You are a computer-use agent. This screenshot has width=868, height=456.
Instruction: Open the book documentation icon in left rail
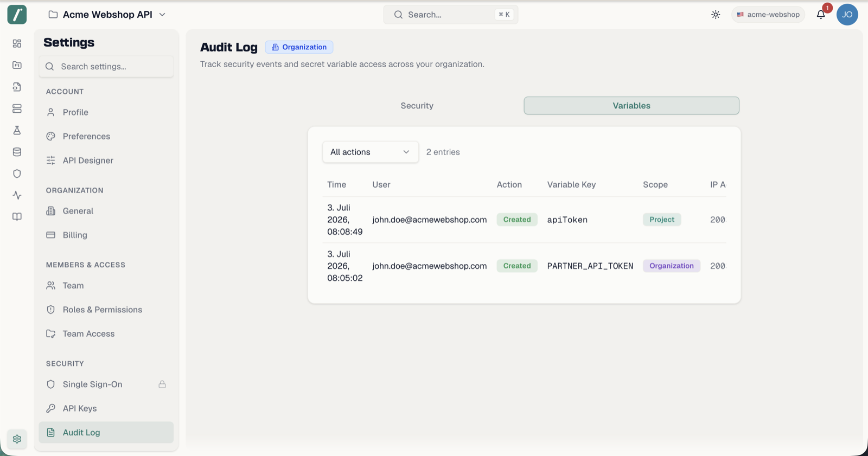[x=17, y=217]
